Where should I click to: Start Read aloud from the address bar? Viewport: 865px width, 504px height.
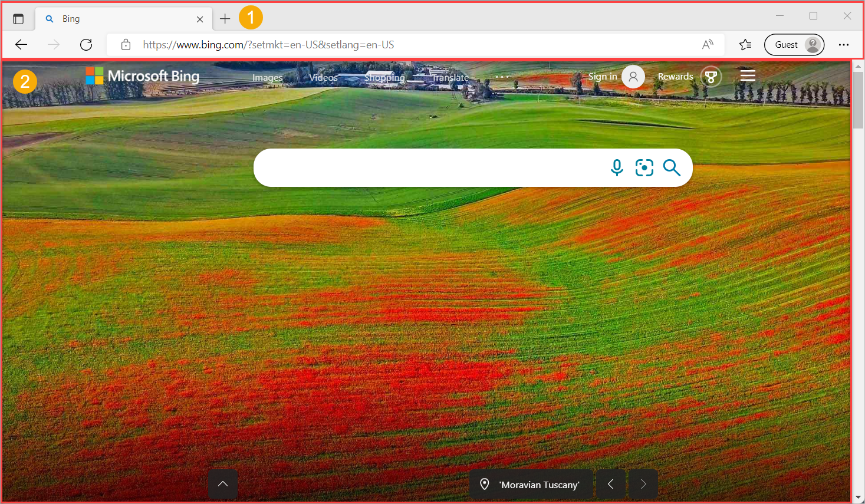point(707,44)
